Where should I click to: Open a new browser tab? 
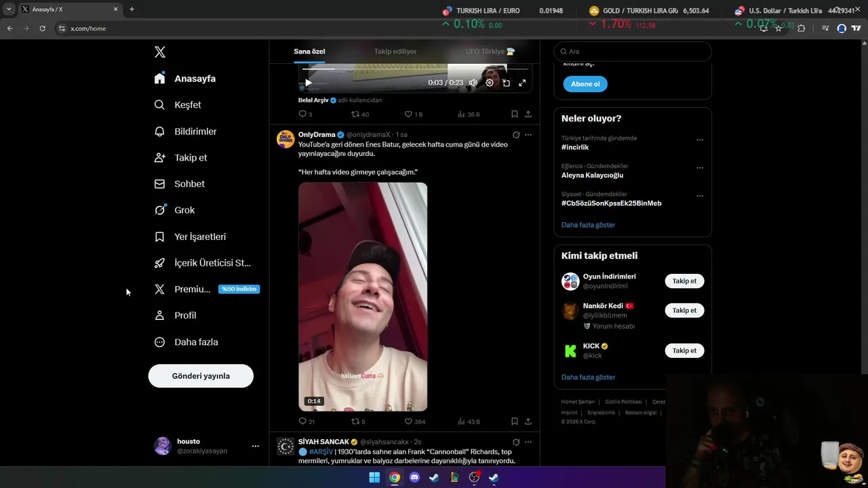132,9
